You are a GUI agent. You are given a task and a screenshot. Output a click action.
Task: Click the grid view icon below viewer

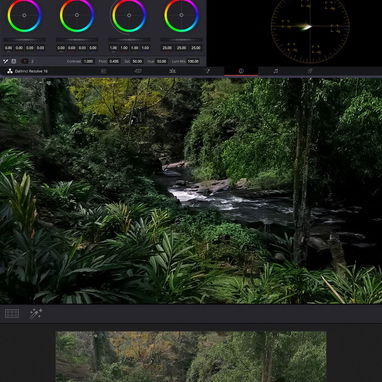point(12,313)
